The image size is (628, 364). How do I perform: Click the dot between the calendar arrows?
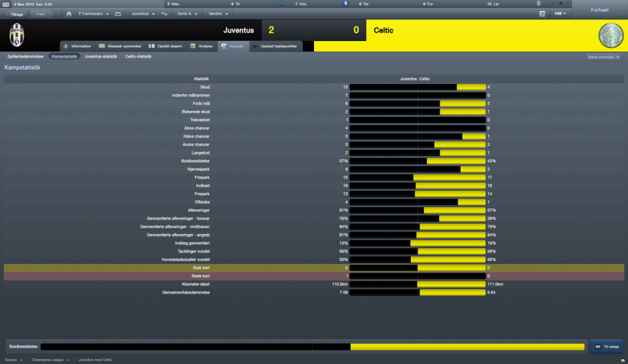click(561, 4)
